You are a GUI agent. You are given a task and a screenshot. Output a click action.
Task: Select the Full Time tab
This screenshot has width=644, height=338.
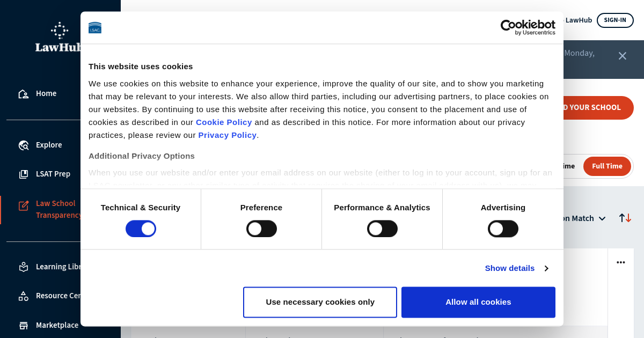coord(607,166)
